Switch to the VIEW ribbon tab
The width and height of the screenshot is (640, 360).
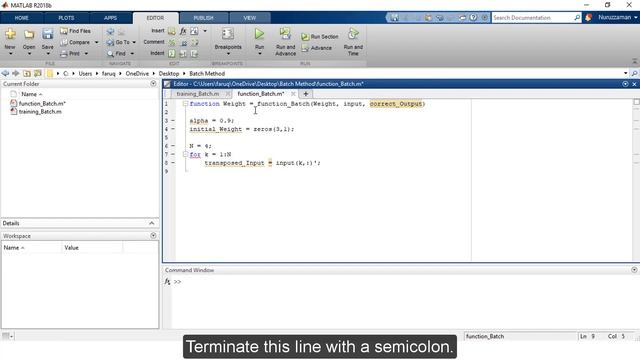point(250,18)
